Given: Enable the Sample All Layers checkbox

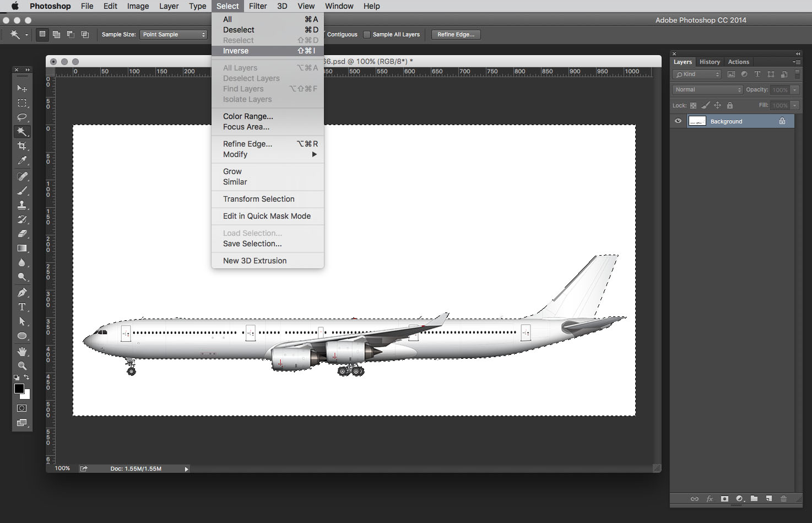Looking at the screenshot, I should 367,35.
